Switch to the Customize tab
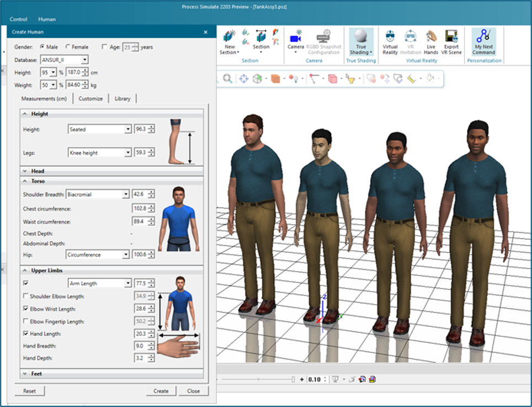The width and height of the screenshot is (532, 407). click(x=91, y=99)
